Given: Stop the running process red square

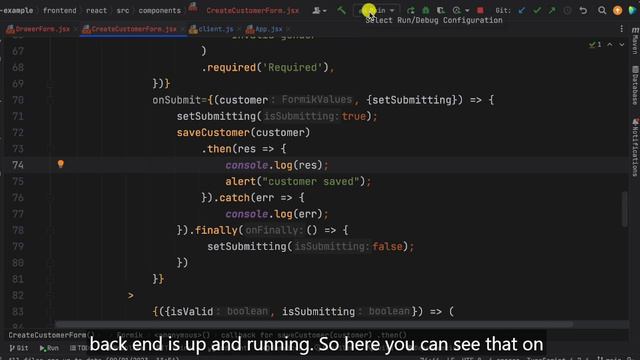Looking at the screenshot, I should tap(480, 10).
